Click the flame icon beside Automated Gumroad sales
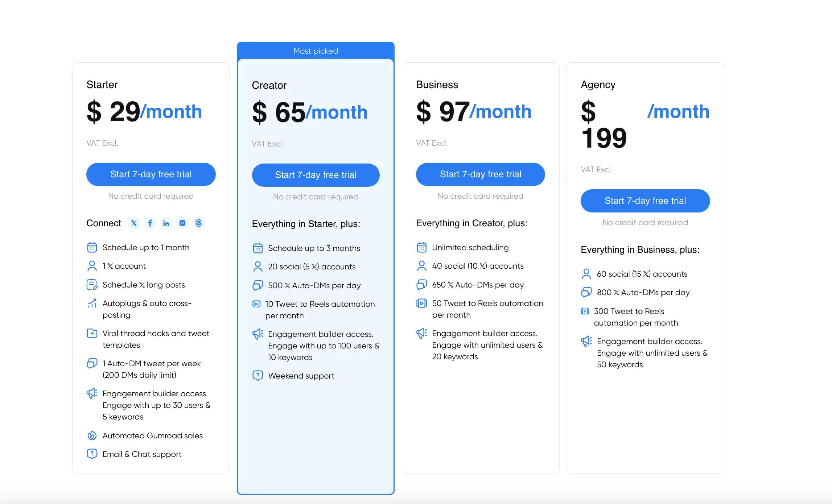832x504 pixels. coord(92,435)
